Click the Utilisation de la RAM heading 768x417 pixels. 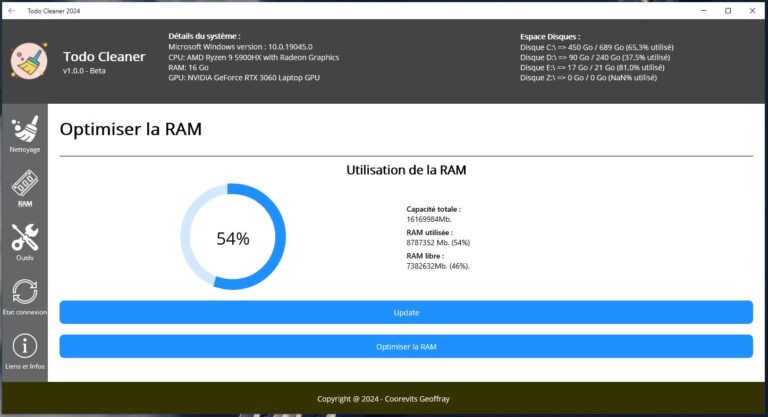tap(406, 170)
